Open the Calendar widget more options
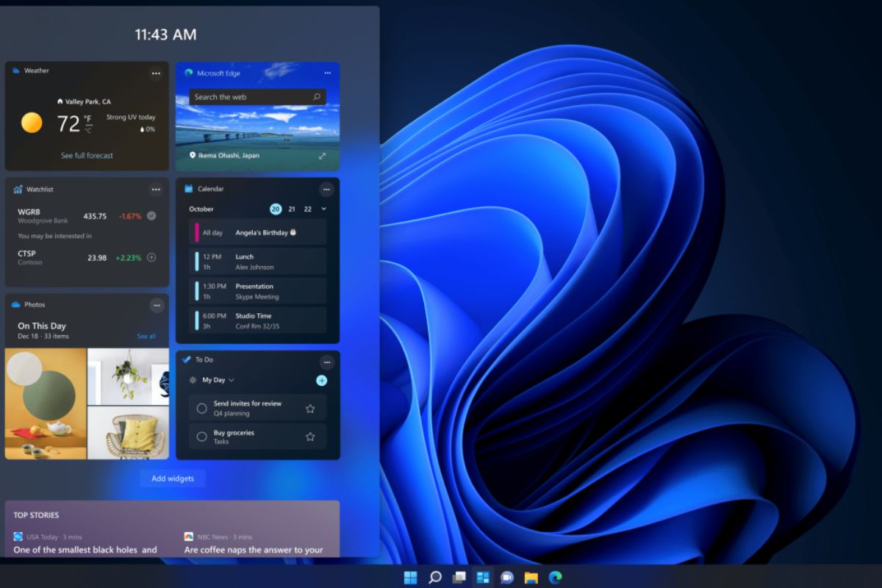Viewport: 882px width, 588px height. click(x=326, y=190)
